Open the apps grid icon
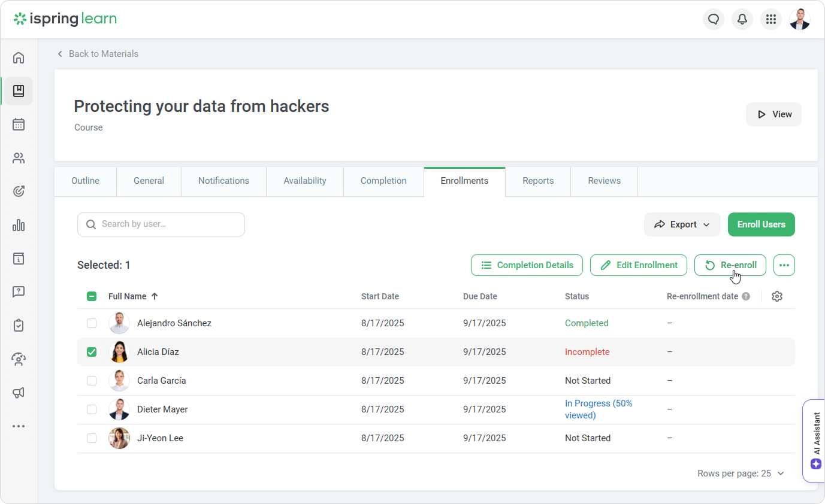The width and height of the screenshot is (825, 504). coord(771,19)
